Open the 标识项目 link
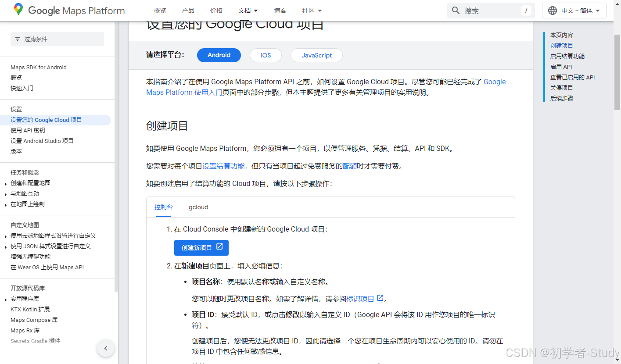 (360, 299)
